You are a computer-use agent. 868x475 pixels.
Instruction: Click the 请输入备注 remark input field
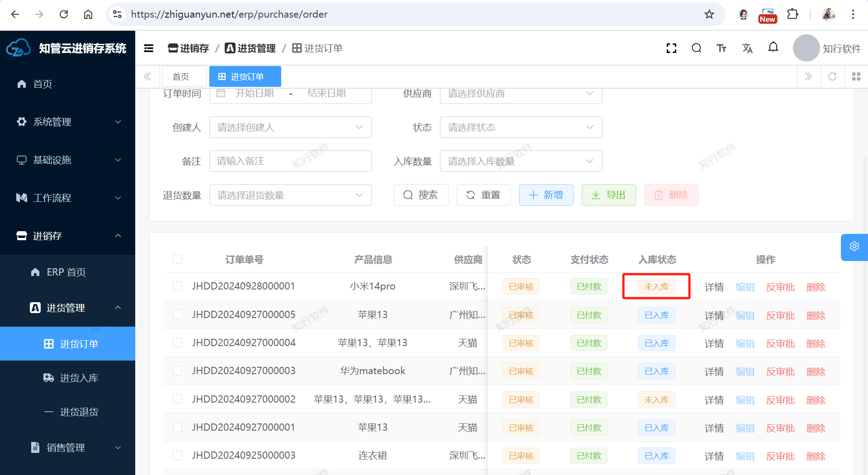pos(290,161)
